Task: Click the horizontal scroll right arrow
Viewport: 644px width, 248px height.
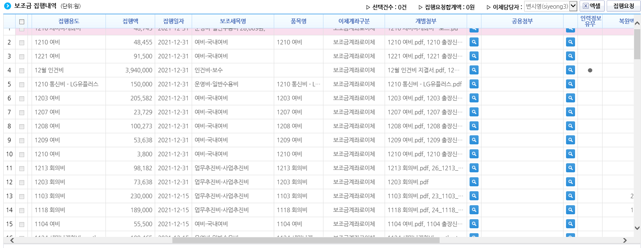Action: click(x=625, y=240)
